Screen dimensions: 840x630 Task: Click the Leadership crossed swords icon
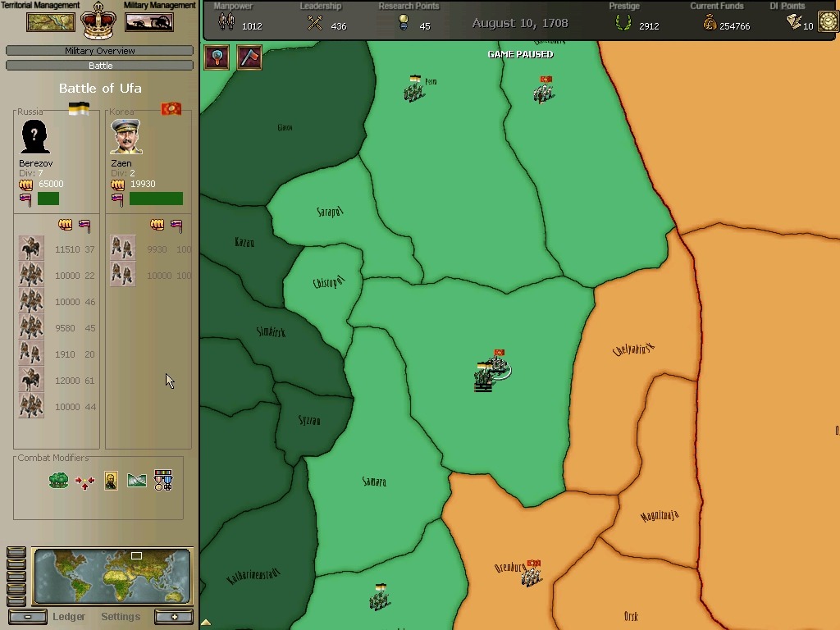point(315,23)
